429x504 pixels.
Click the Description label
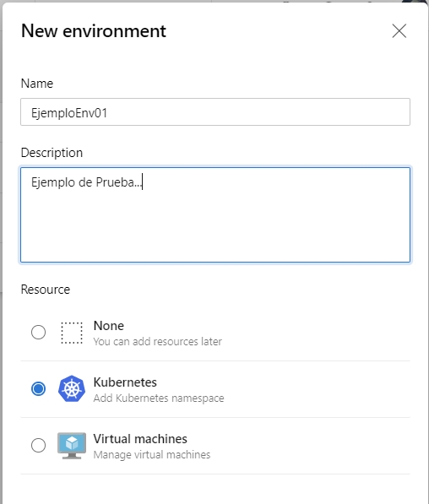pyautogui.click(x=52, y=153)
